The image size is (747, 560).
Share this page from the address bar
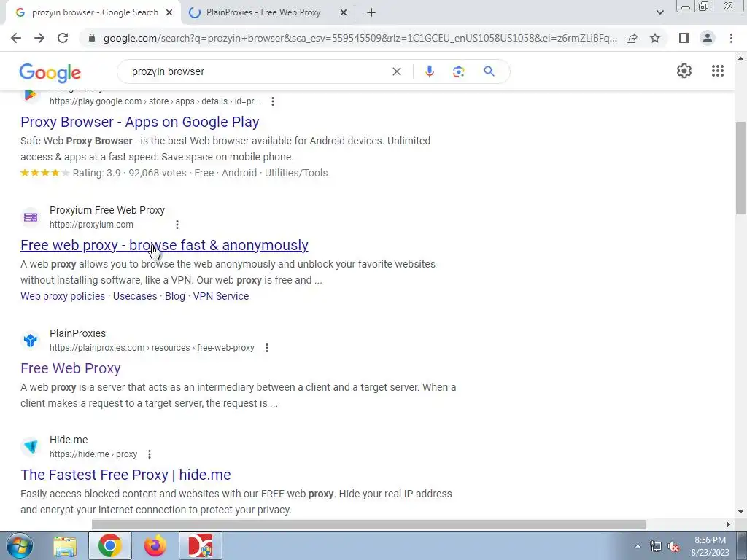tap(632, 38)
